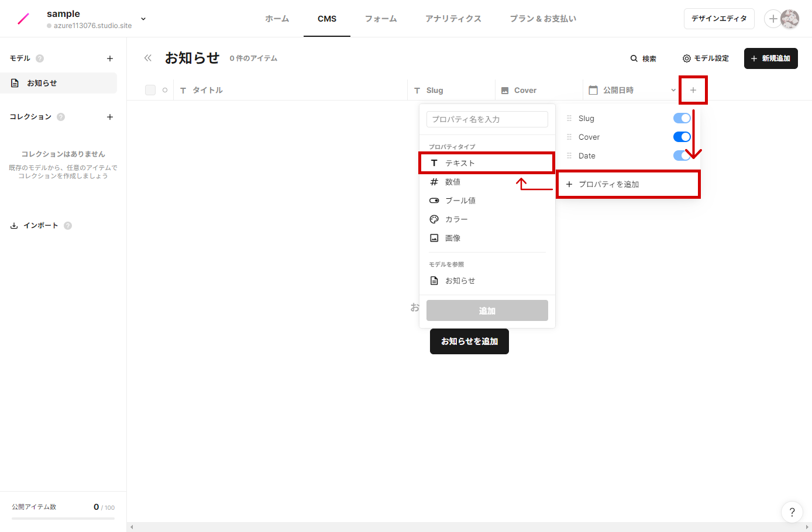Click the add column plus icon
The width and height of the screenshot is (812, 532).
pyautogui.click(x=693, y=90)
